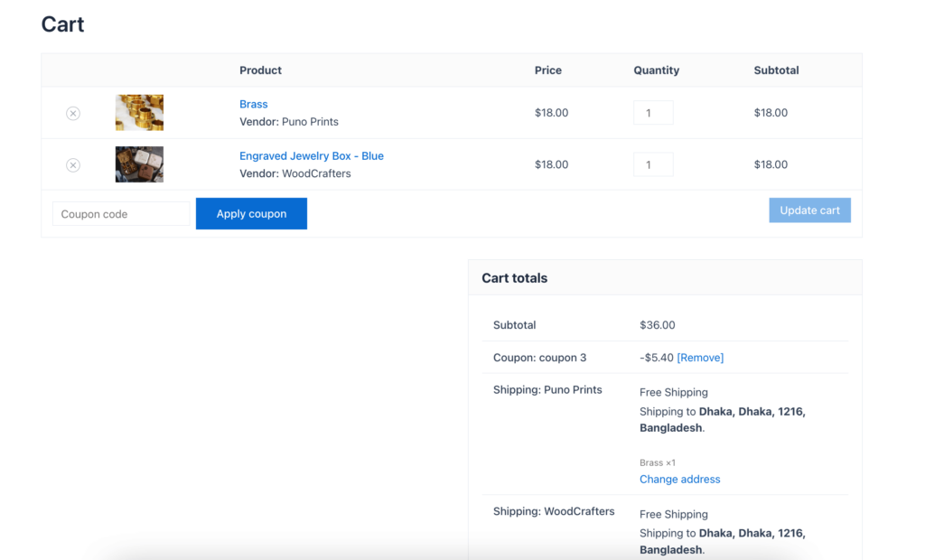Viewport: 925px width, 560px height.
Task: Click the coupon code input field
Action: tap(120, 213)
